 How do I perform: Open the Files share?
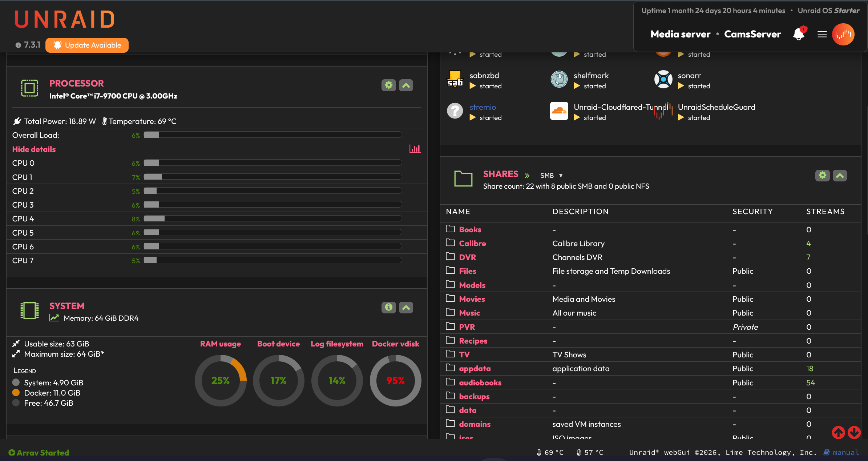point(468,271)
